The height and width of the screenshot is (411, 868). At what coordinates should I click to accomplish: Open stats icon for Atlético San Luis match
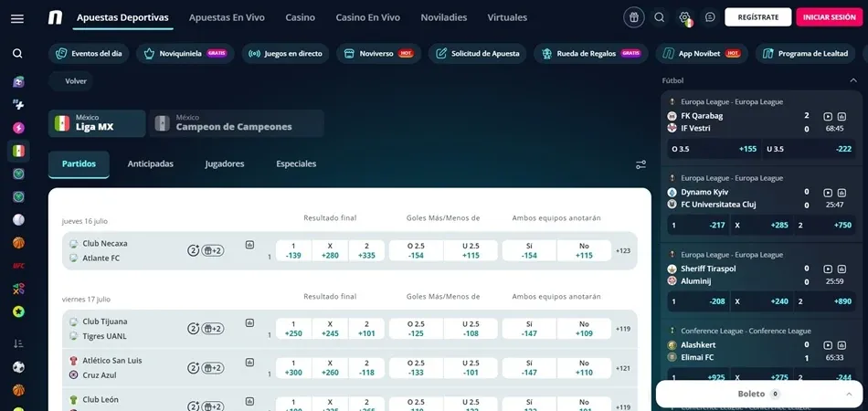coord(249,362)
